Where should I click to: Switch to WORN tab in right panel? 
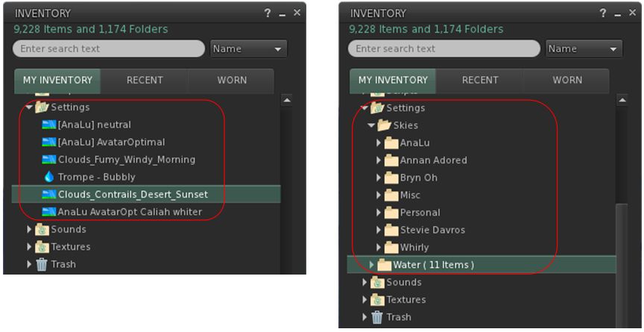567,81
